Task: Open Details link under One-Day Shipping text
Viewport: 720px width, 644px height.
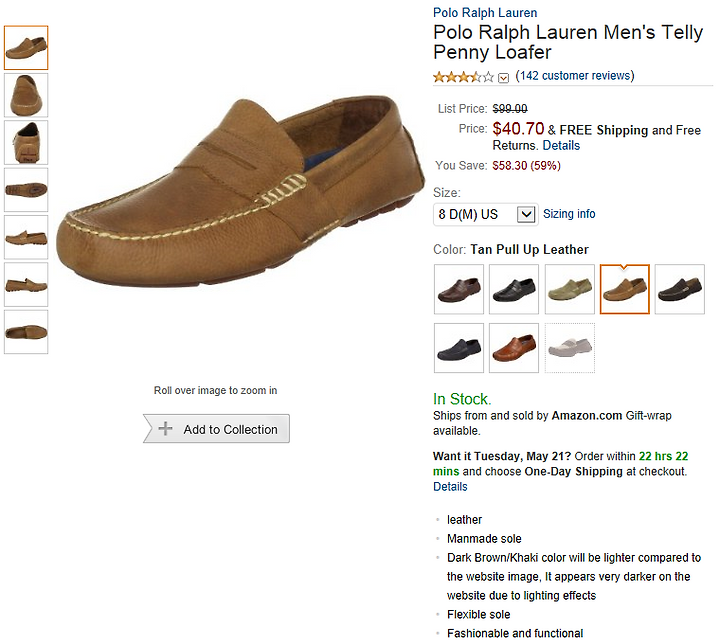Action: click(450, 487)
